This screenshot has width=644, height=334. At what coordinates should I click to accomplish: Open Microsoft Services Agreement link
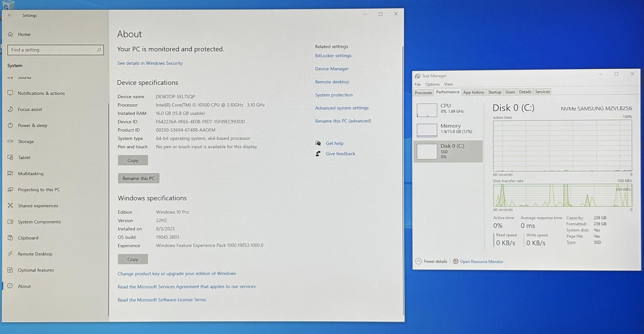point(186,287)
